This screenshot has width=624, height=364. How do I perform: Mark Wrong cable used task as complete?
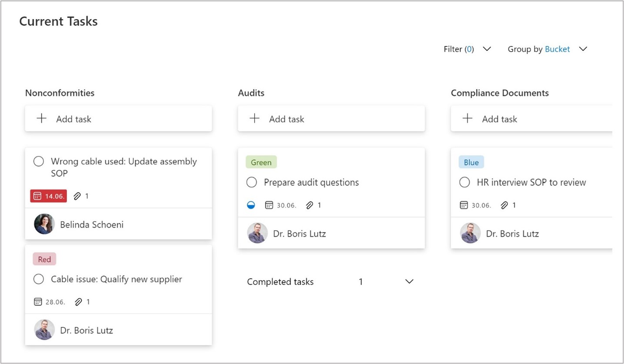[x=39, y=162]
